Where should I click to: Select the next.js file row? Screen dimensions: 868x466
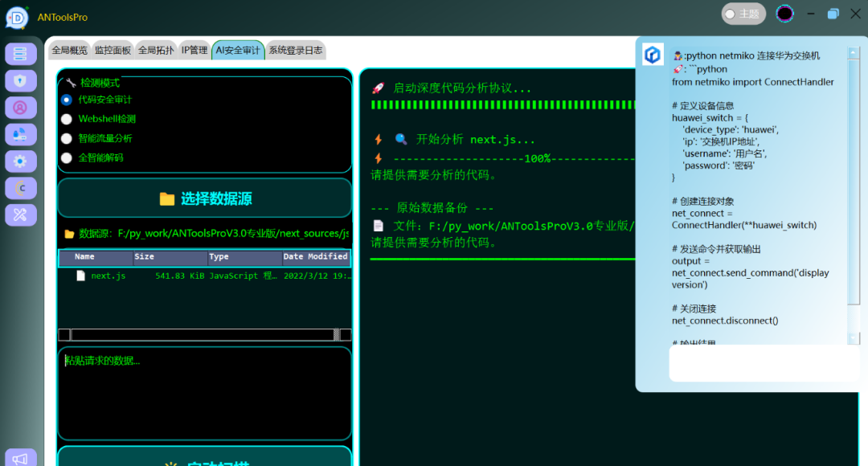tap(205, 276)
